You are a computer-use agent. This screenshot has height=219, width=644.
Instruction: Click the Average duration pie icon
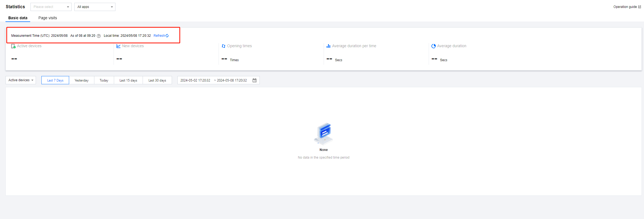point(433,46)
